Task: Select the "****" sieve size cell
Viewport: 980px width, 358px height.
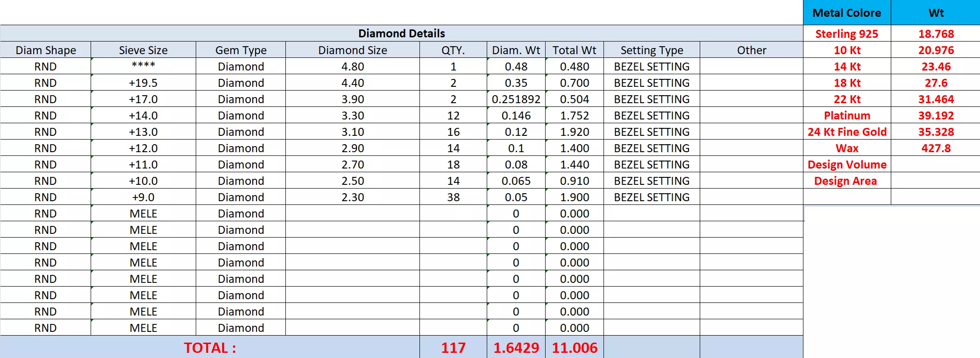Action: pos(143,65)
